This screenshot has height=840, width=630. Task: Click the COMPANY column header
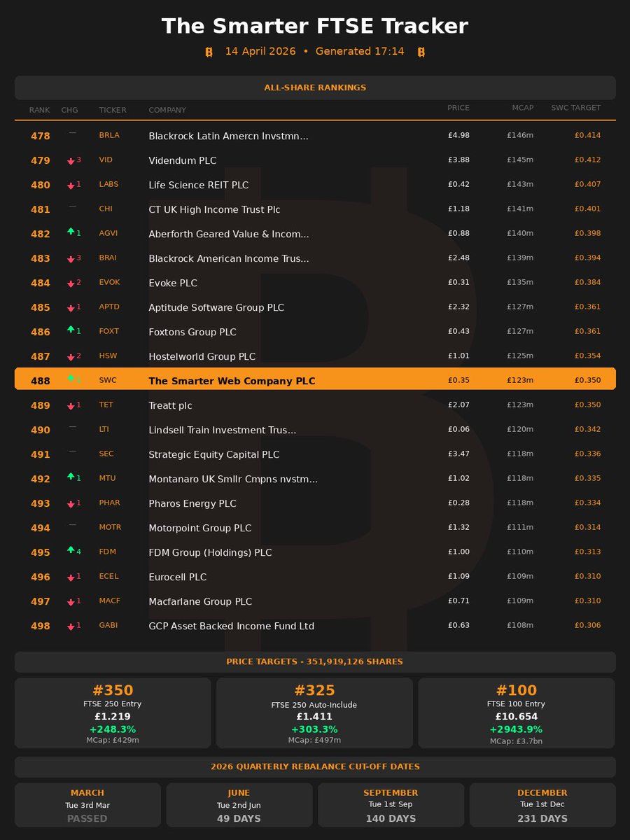click(x=167, y=109)
